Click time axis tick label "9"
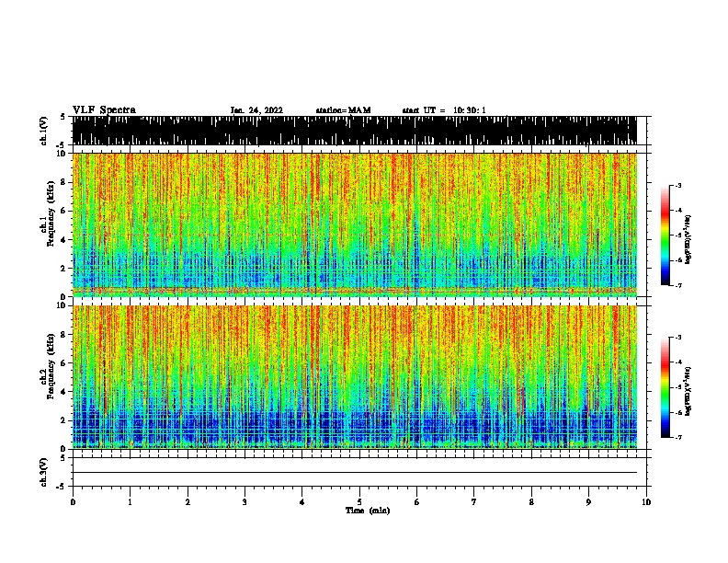Screen dimensions: 728x563 [588, 502]
